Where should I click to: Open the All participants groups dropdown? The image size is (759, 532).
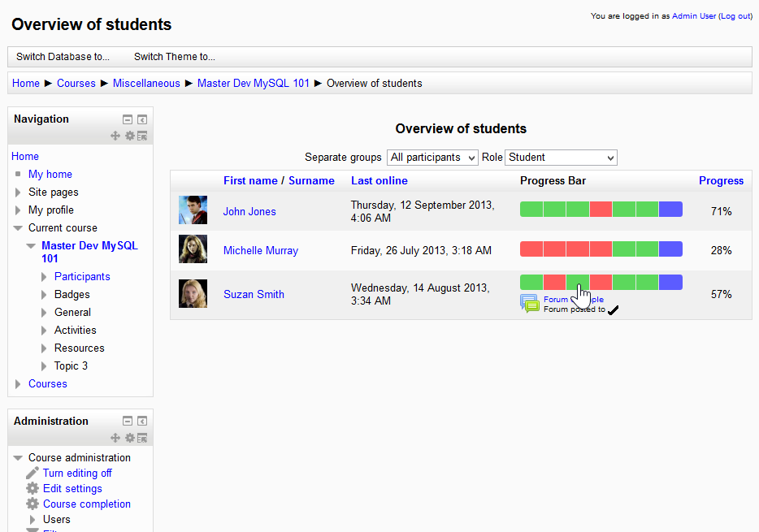(x=432, y=157)
